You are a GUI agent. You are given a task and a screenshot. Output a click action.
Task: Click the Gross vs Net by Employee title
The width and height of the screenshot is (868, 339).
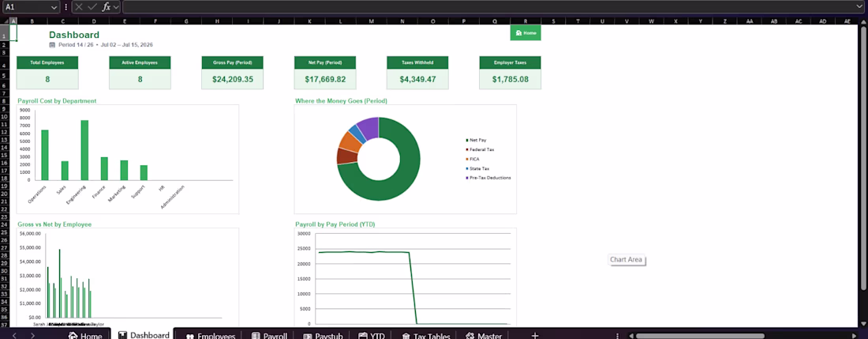(54, 224)
